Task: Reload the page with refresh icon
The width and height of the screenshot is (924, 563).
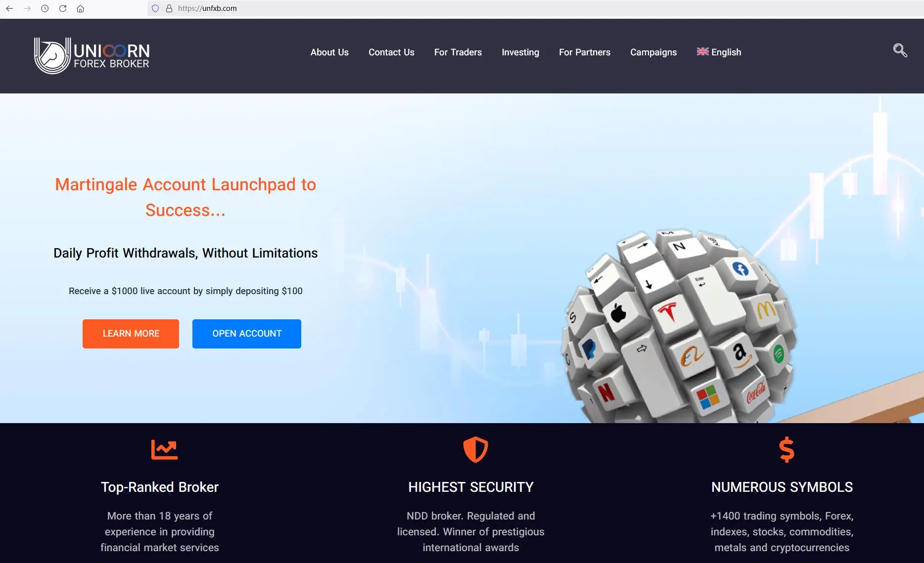Action: pyautogui.click(x=63, y=8)
